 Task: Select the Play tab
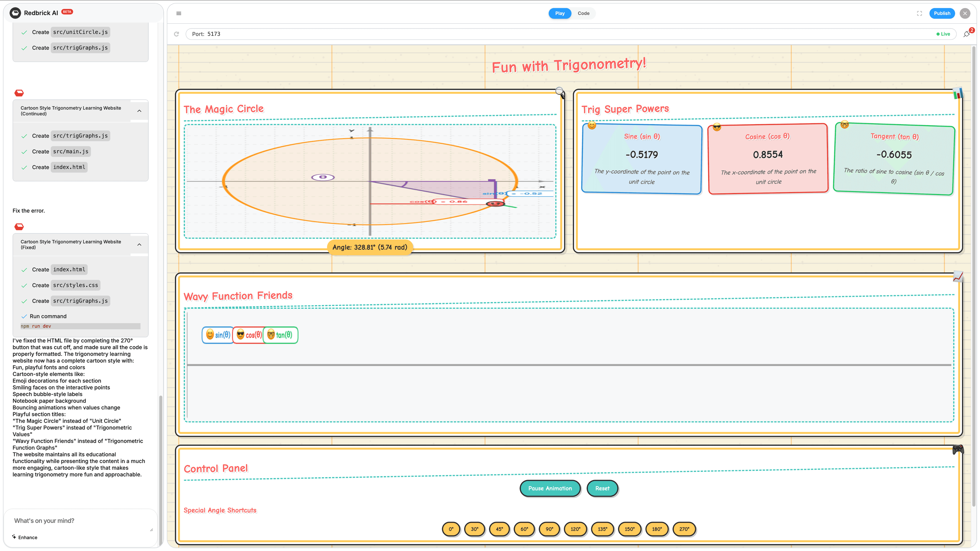(560, 13)
